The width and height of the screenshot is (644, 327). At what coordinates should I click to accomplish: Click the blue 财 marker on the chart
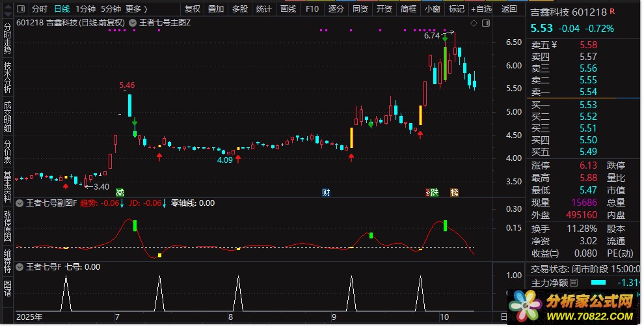pyautogui.click(x=326, y=192)
